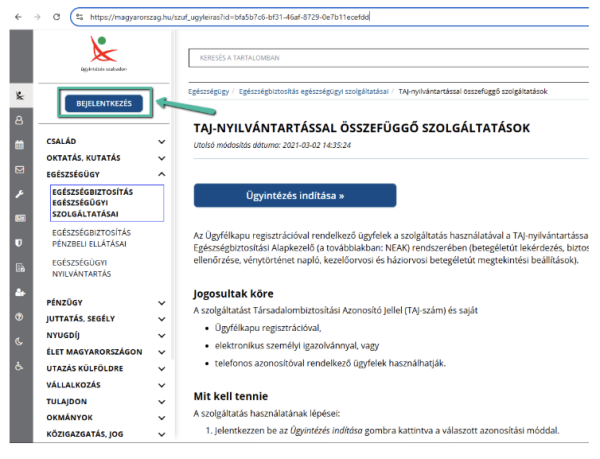Open the calendar sidebar icon
Screen dimensions: 600x459
(19, 145)
